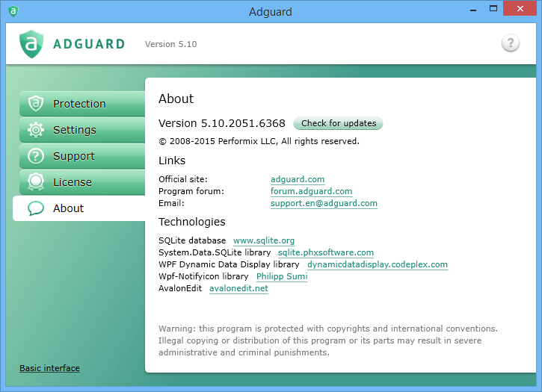Open the adguard.com official site link
This screenshot has width=542, height=392.
297,179
